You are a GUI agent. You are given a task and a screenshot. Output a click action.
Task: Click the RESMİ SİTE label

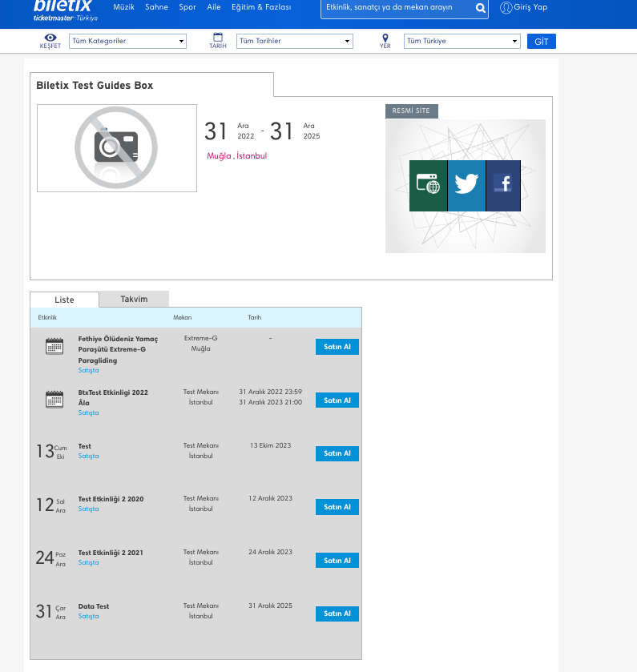412,111
